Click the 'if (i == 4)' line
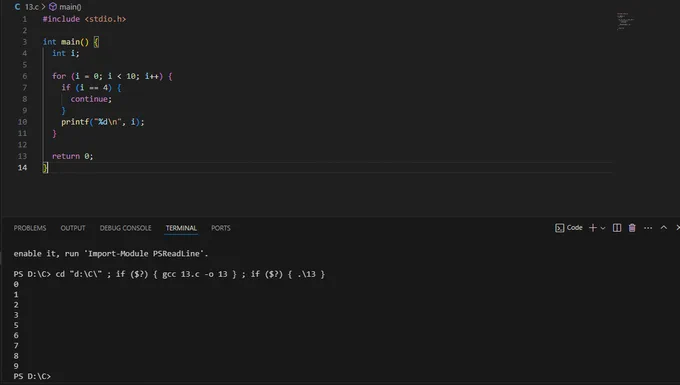The image size is (680, 385). [91, 88]
